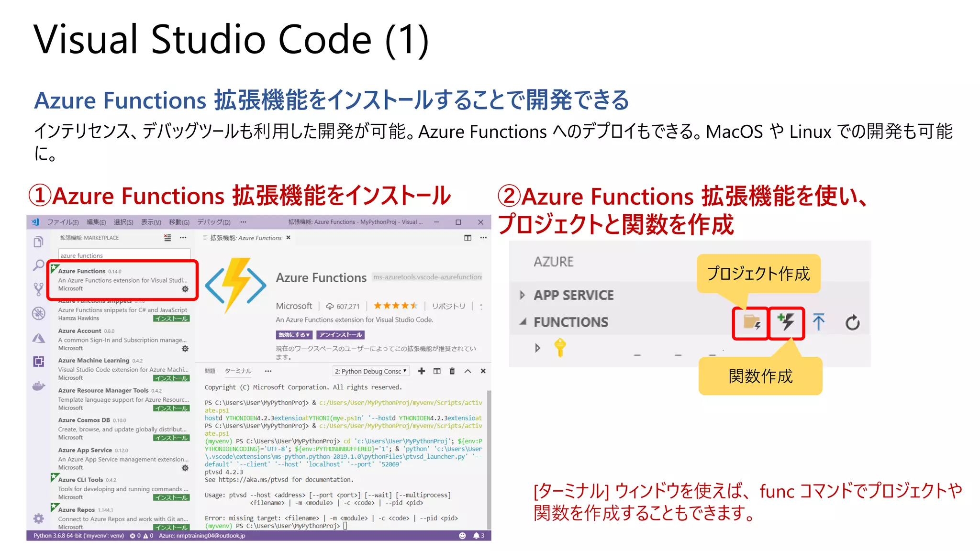
Task: Open the 表示(V) menu
Action: click(151, 222)
